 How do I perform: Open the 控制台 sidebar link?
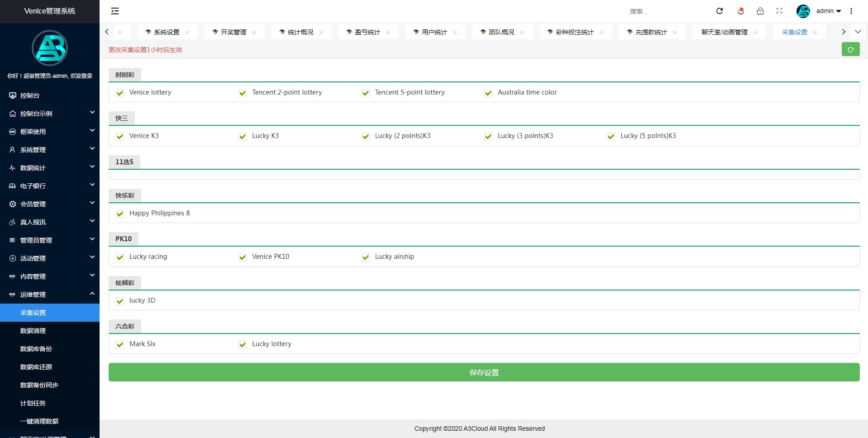(x=30, y=95)
